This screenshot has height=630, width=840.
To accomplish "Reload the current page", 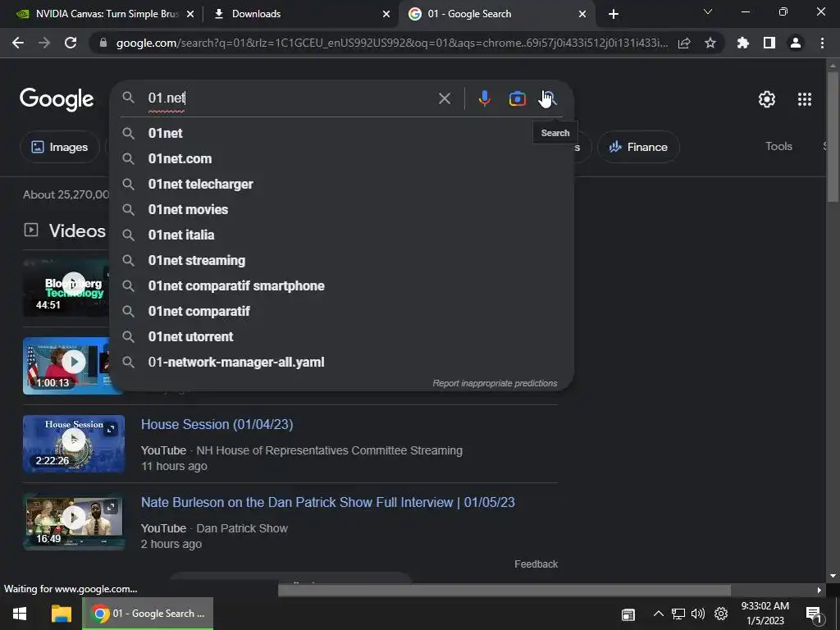I will [71, 43].
